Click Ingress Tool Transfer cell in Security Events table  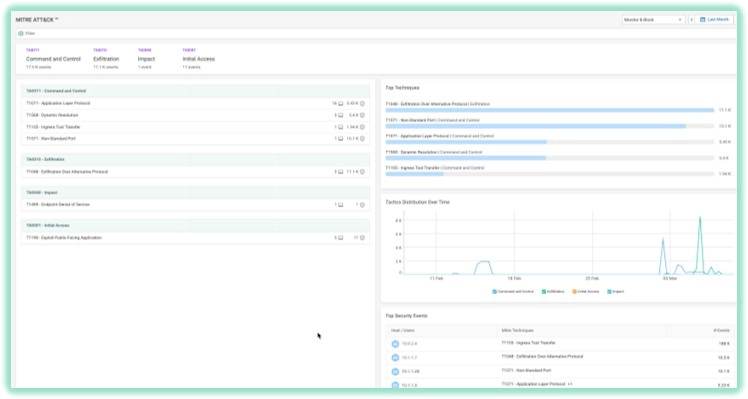(528, 343)
